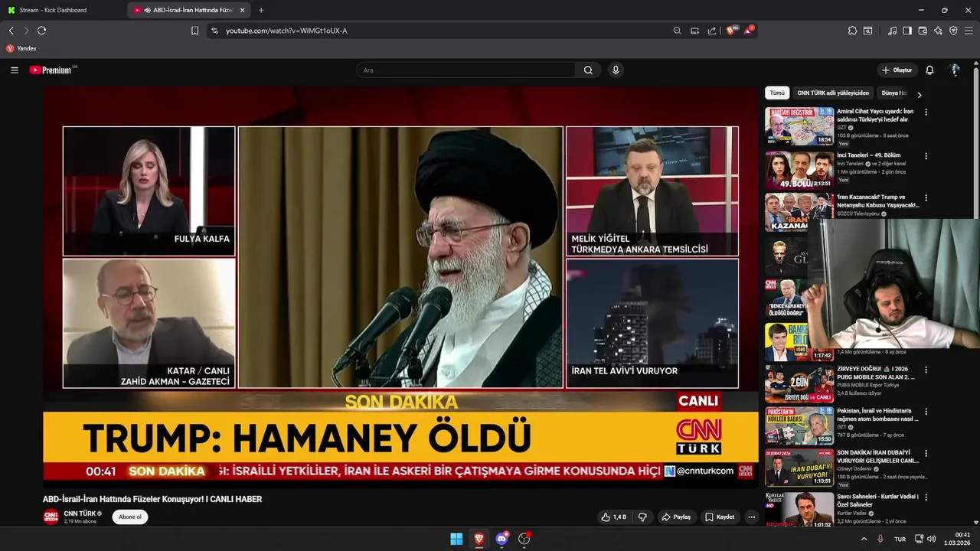The width and height of the screenshot is (980, 551).
Task: Open options for İnci Taneleri 49. Bölüm
Action: (x=926, y=155)
